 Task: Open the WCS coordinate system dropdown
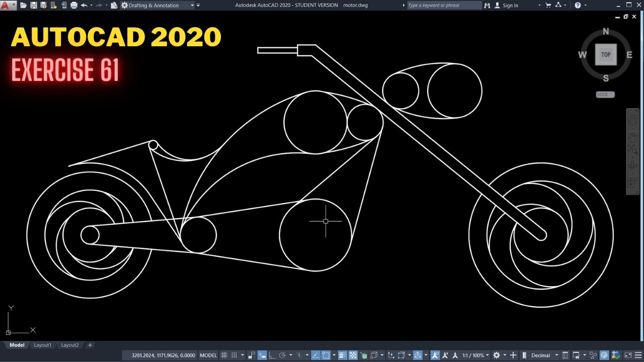605,95
